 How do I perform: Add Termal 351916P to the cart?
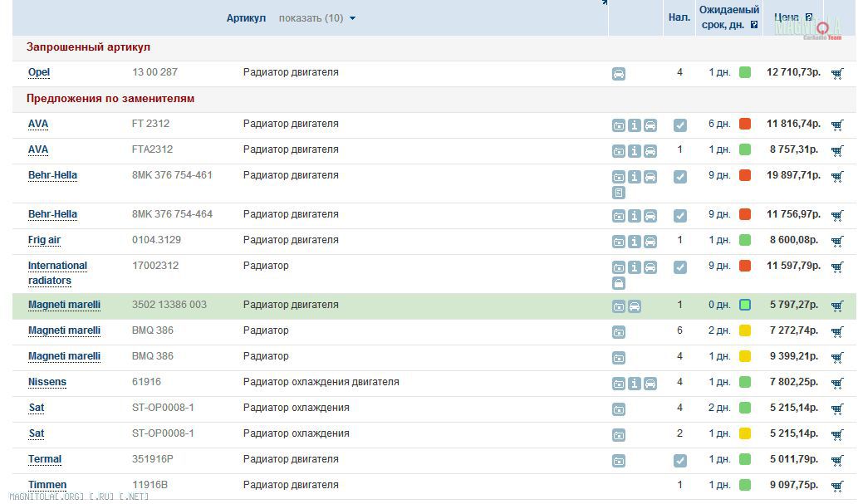837,460
